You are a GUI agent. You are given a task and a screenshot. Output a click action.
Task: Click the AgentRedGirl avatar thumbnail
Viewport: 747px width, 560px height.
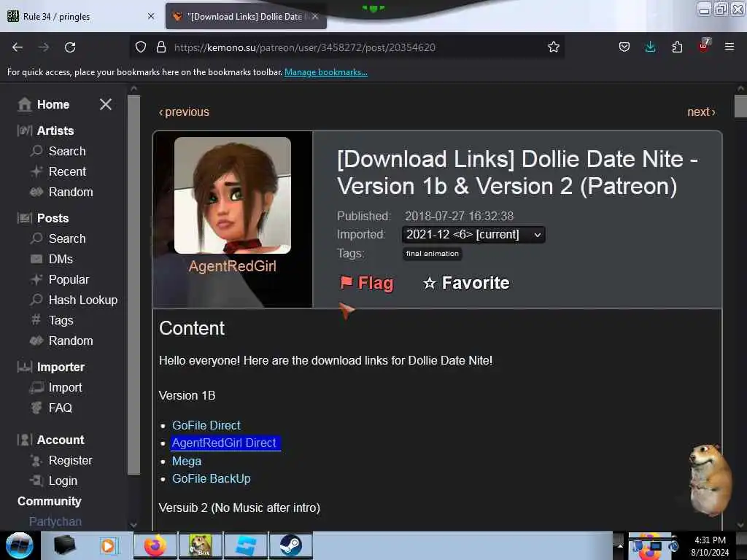click(233, 195)
